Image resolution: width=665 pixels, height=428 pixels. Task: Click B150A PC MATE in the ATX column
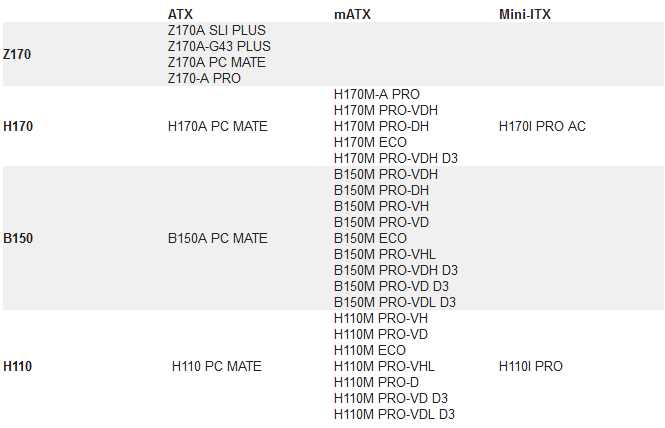[x=218, y=238]
